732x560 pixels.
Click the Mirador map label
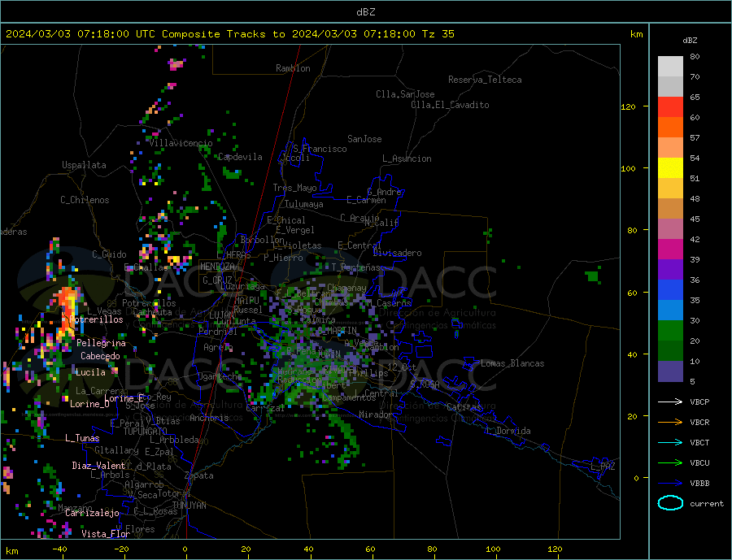click(376, 415)
